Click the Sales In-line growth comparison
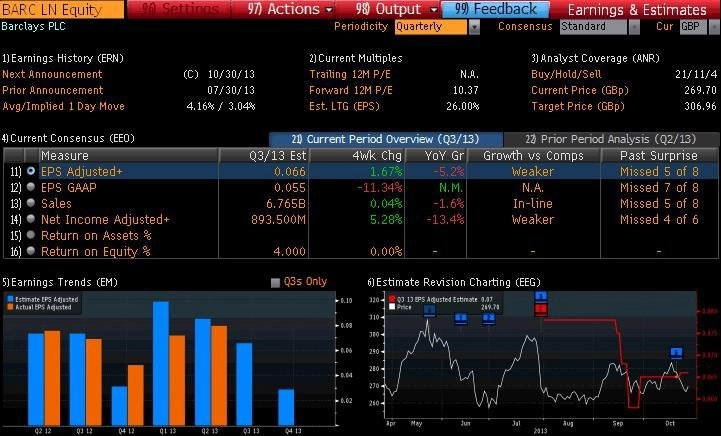 pyautogui.click(x=533, y=203)
